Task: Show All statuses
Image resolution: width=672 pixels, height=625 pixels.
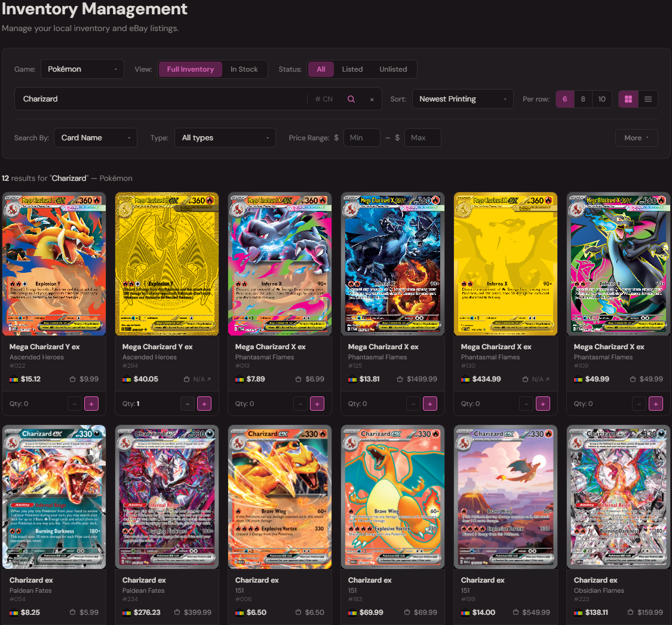Action: tap(321, 69)
